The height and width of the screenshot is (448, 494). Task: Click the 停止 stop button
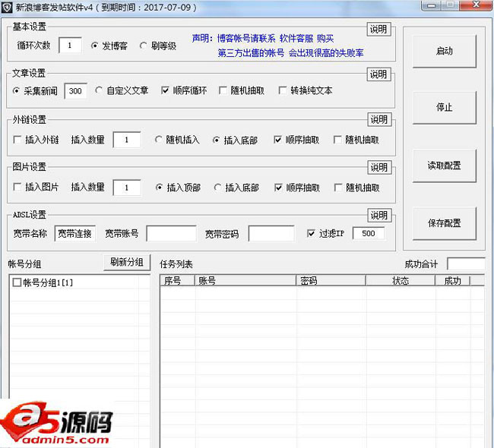tap(445, 107)
